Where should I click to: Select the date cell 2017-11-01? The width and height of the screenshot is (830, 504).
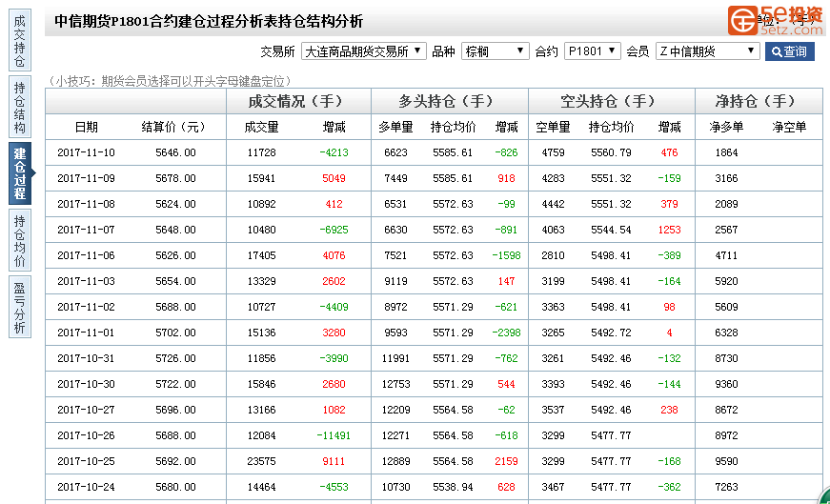point(86,333)
